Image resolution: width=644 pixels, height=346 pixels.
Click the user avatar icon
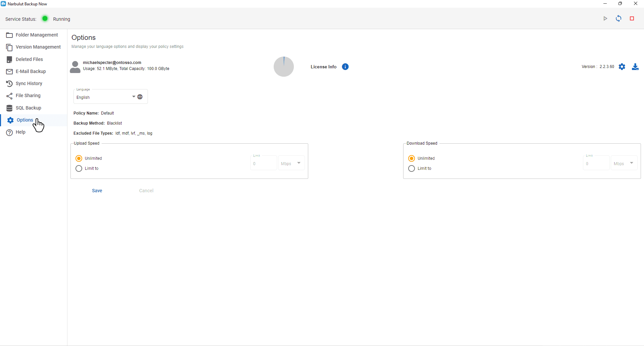point(75,67)
